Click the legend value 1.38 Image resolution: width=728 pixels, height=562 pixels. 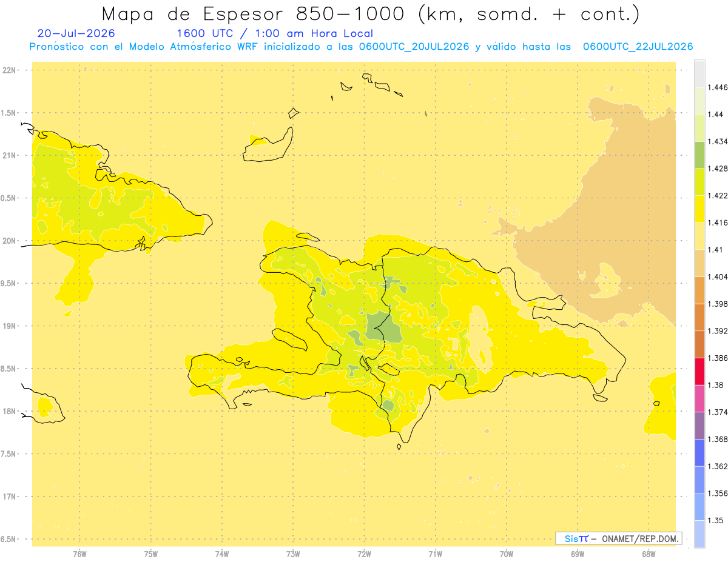coord(716,385)
